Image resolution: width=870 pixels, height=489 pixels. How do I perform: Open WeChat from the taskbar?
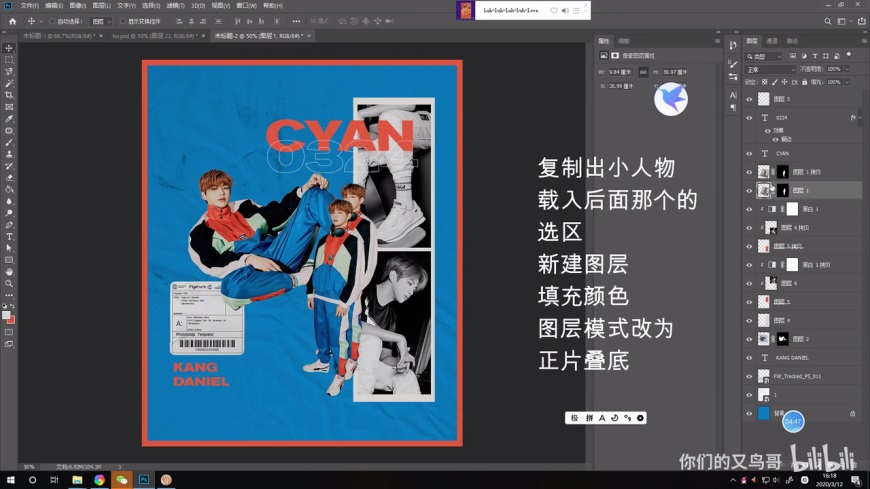coord(122,480)
